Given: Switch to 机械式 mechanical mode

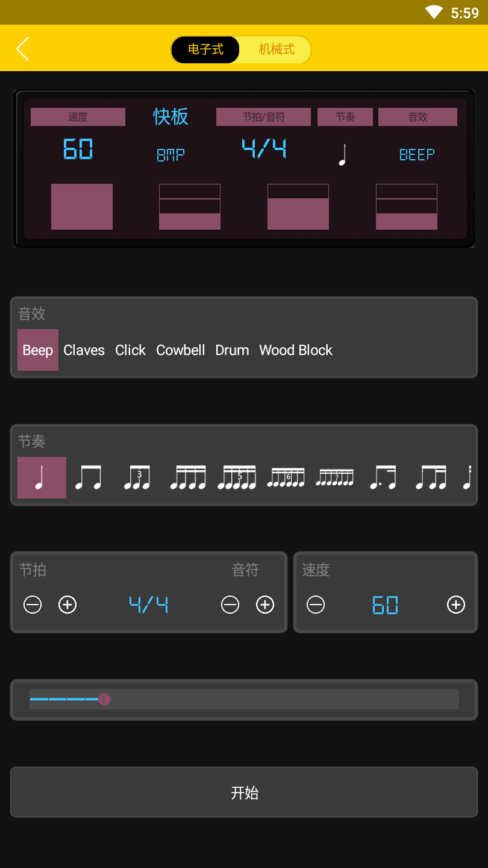Looking at the screenshot, I should [277, 49].
